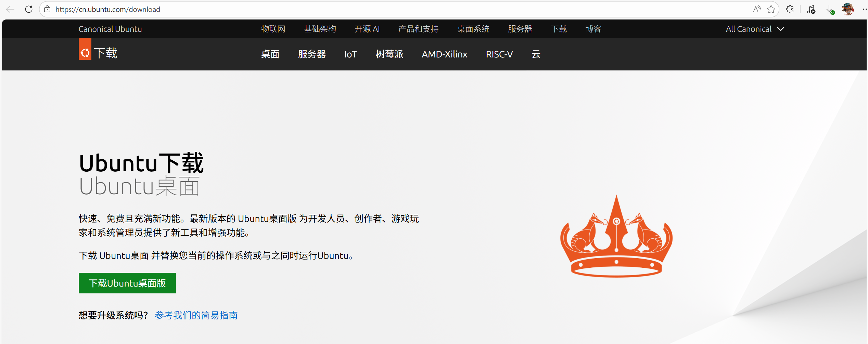This screenshot has width=868, height=344.
Task: Open the Read aloud icon in address bar
Action: click(x=757, y=9)
